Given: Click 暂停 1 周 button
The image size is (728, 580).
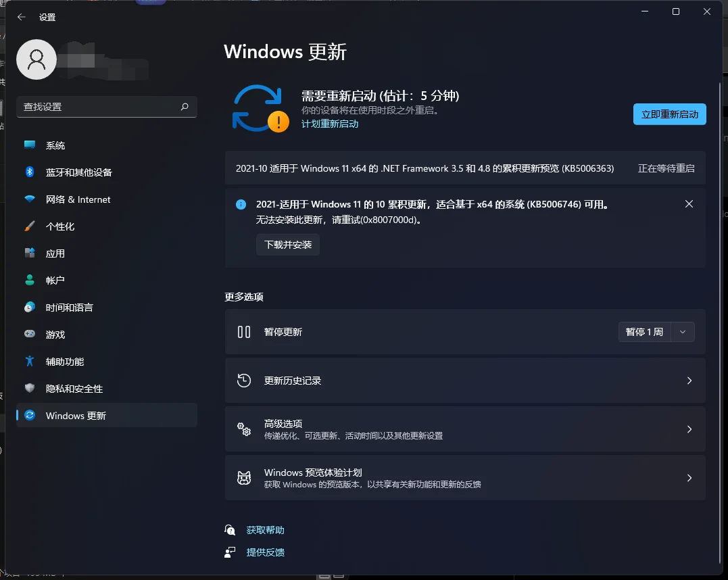Looking at the screenshot, I should 644,332.
